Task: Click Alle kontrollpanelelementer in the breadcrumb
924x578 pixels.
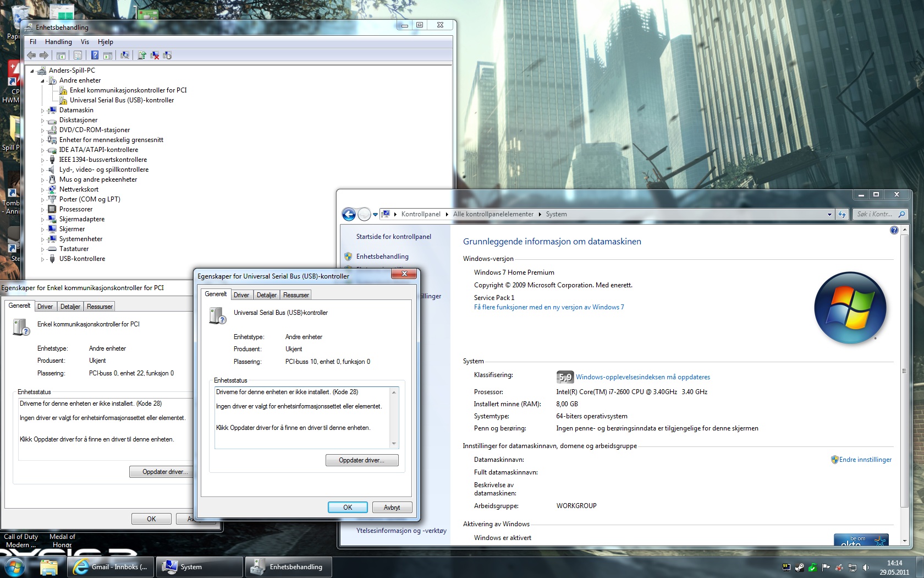Action: pos(493,214)
